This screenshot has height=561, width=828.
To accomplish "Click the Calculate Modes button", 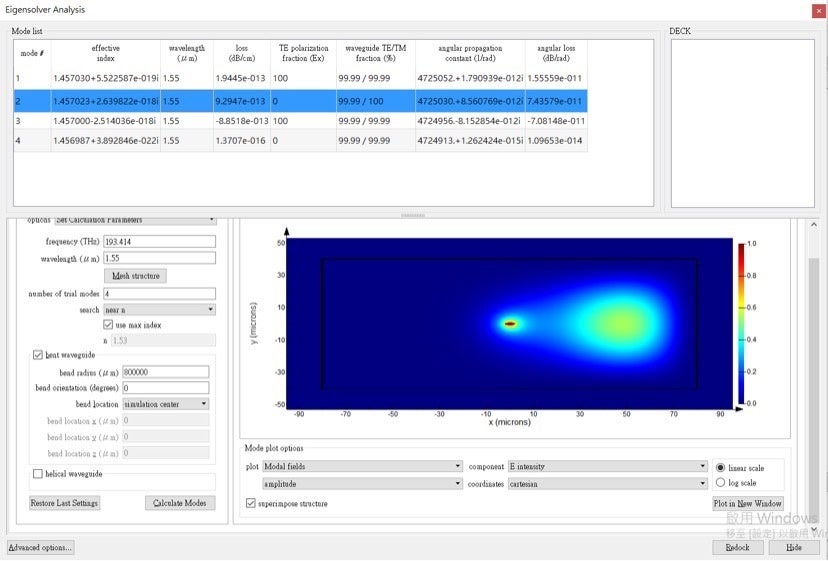I will point(180,503).
